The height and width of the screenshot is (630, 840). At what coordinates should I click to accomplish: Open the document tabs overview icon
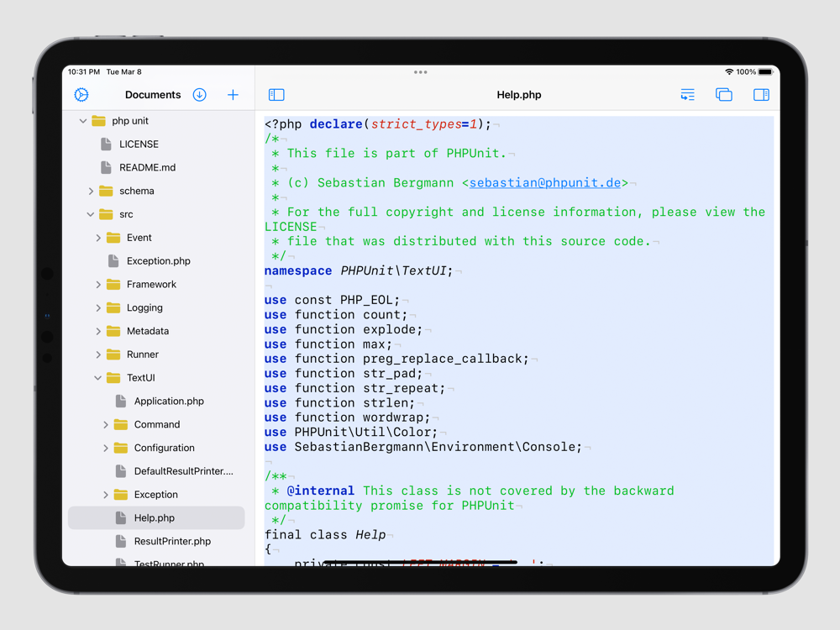tap(724, 95)
